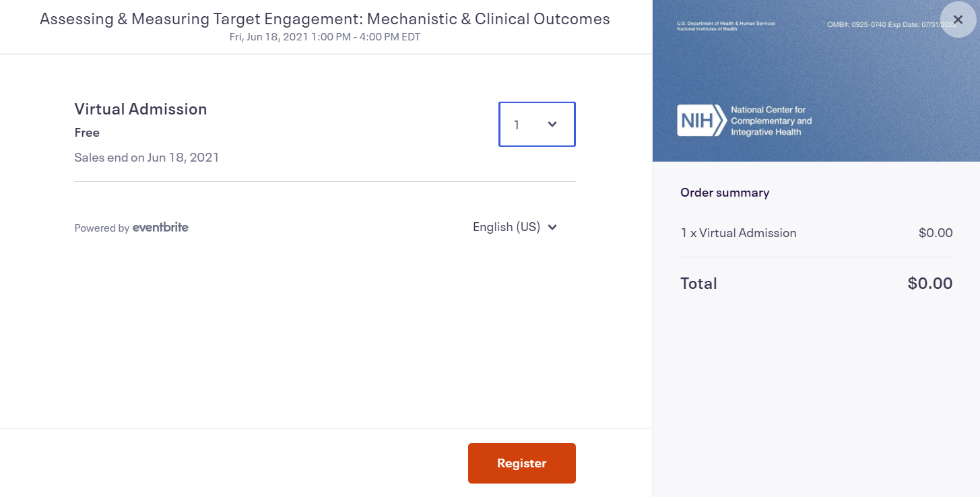Select the event title heading

(x=325, y=19)
